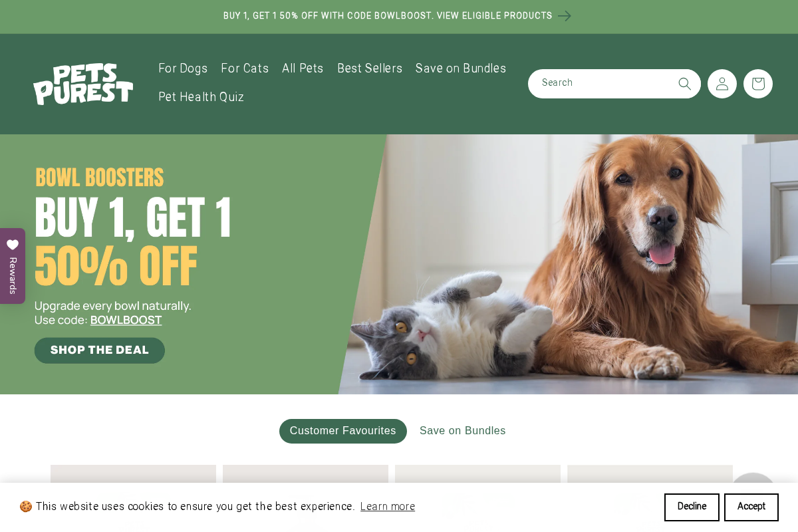Open the Pet Health Quiz page

(201, 97)
